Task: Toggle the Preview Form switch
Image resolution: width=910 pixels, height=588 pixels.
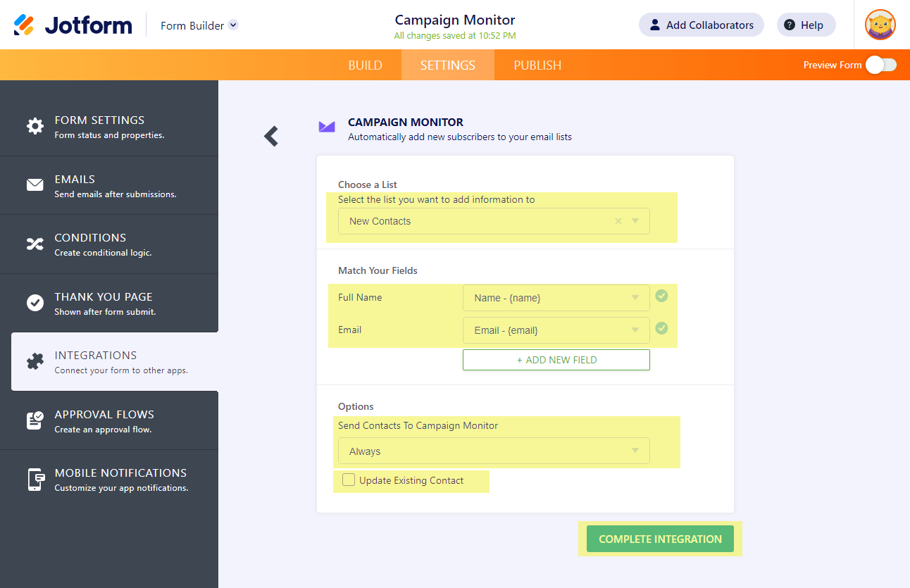Action: (880, 65)
